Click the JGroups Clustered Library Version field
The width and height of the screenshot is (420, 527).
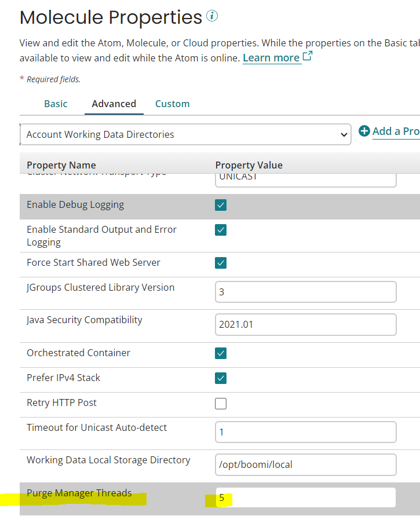[305, 292]
